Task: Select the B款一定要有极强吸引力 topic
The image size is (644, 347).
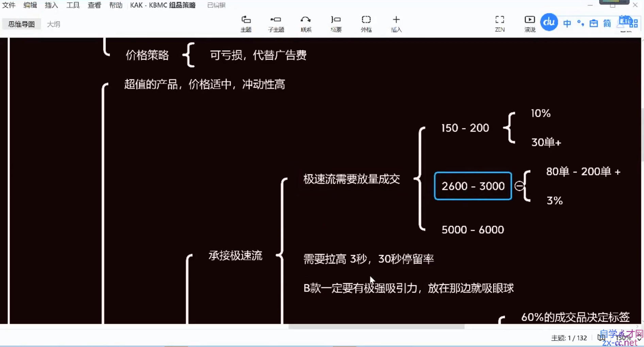Action: pyautogui.click(x=408, y=288)
